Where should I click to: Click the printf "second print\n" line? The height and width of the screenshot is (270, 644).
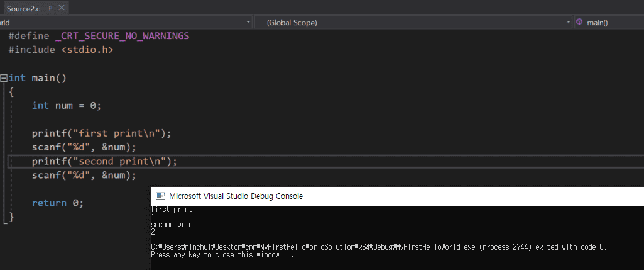point(104,161)
